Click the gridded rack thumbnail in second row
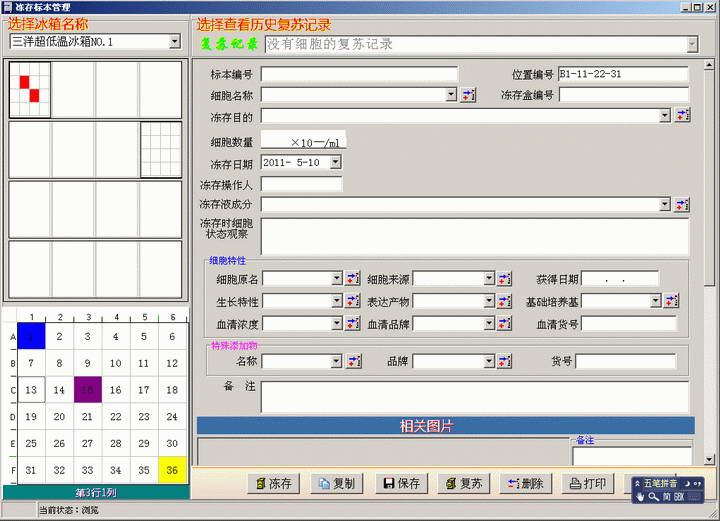Screen dimensions: 720x521 pyautogui.click(x=161, y=150)
